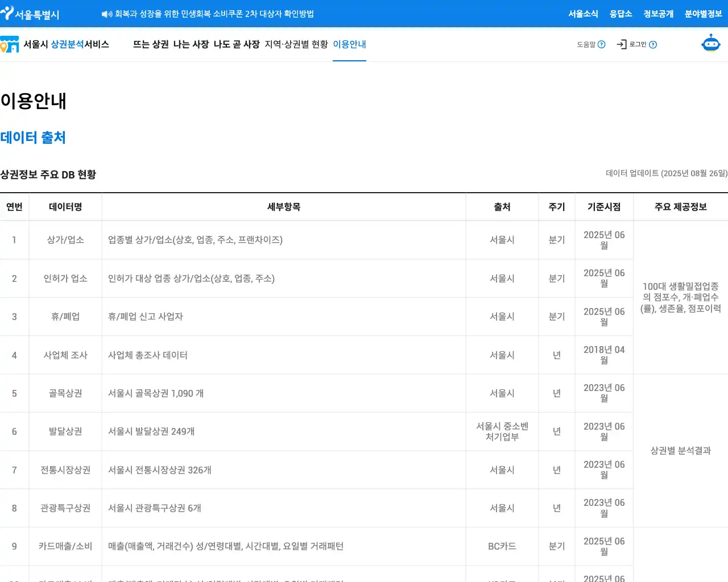728x582 pixels.
Task: Open the chatbot robot icon
Action: point(710,44)
